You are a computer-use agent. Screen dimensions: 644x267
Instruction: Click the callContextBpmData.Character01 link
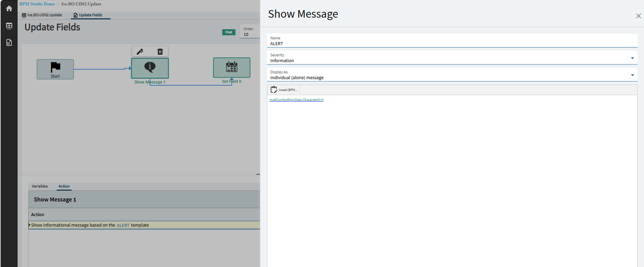pos(296,100)
